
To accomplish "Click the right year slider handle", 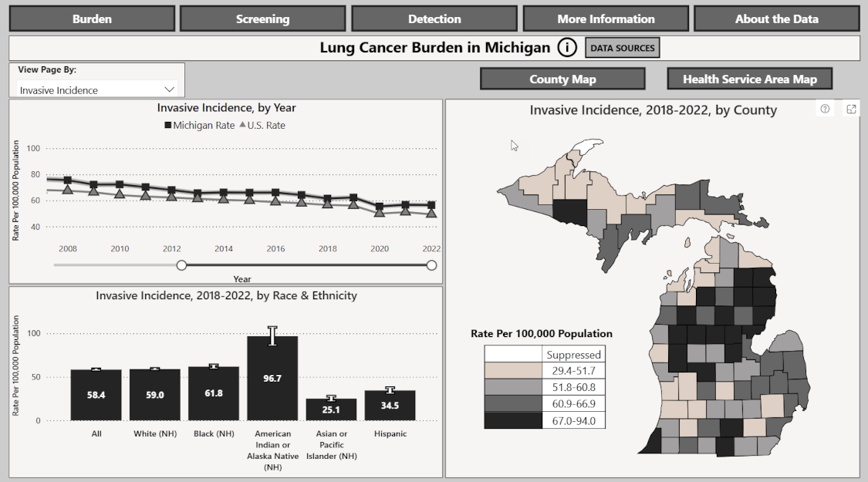I will coord(432,265).
